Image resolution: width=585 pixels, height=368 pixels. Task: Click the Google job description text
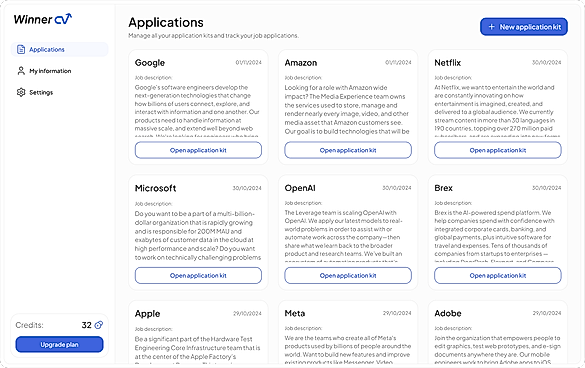(197, 111)
